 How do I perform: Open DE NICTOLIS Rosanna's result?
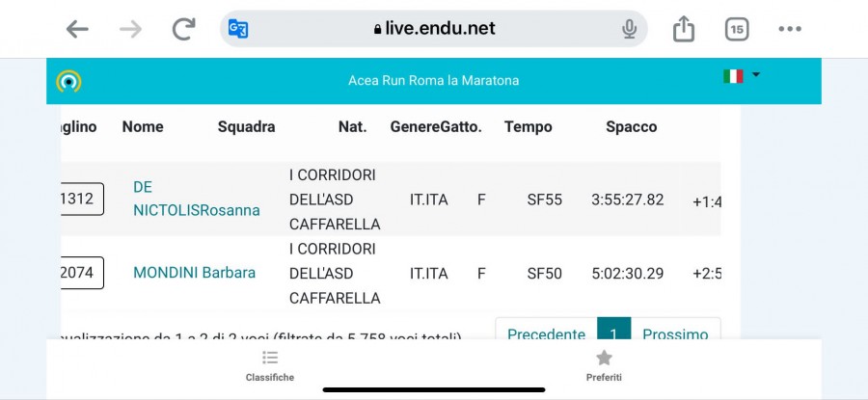tap(197, 199)
